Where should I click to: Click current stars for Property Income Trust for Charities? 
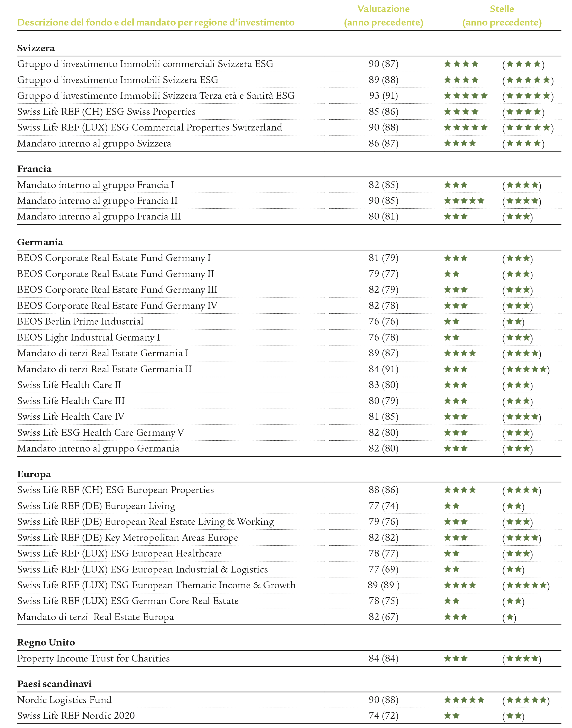tap(456, 659)
